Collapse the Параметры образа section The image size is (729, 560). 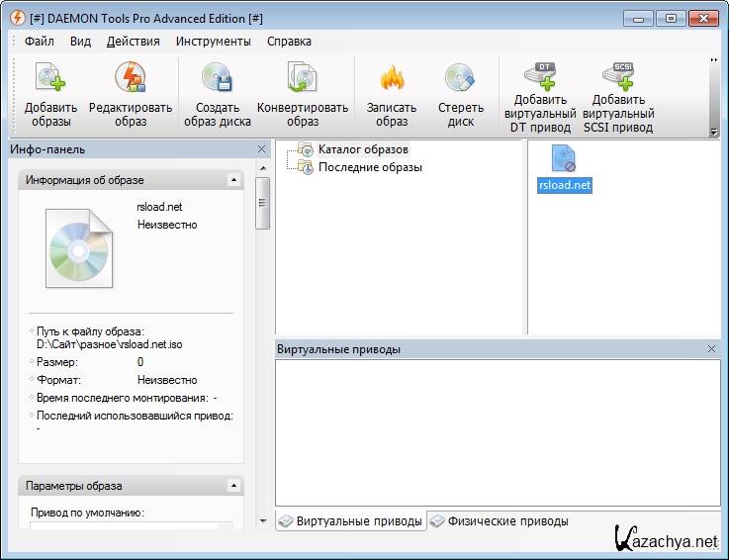tap(233, 486)
